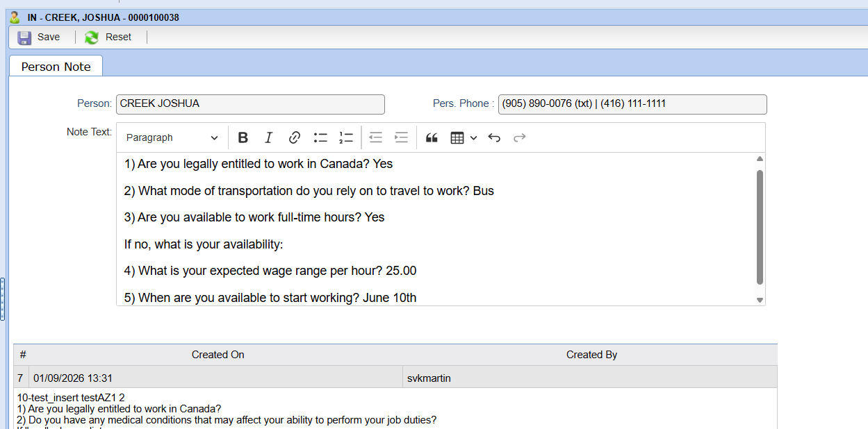This screenshot has height=429, width=868.
Task: Apply bulleted list formatting
Action: tap(320, 137)
